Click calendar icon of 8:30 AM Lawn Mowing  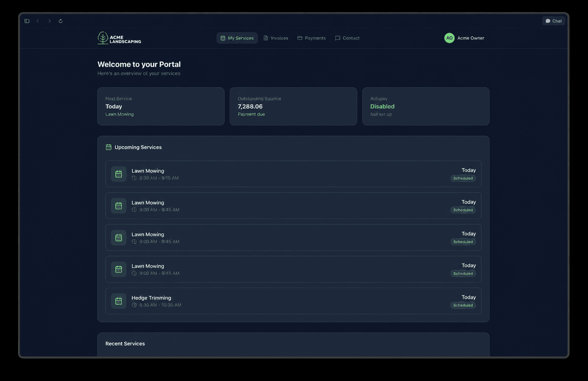coord(119,174)
